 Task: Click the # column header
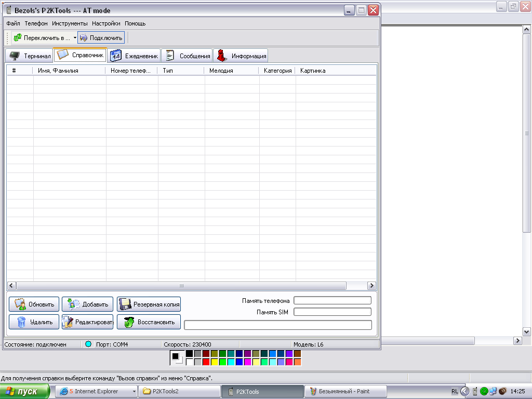(20, 71)
